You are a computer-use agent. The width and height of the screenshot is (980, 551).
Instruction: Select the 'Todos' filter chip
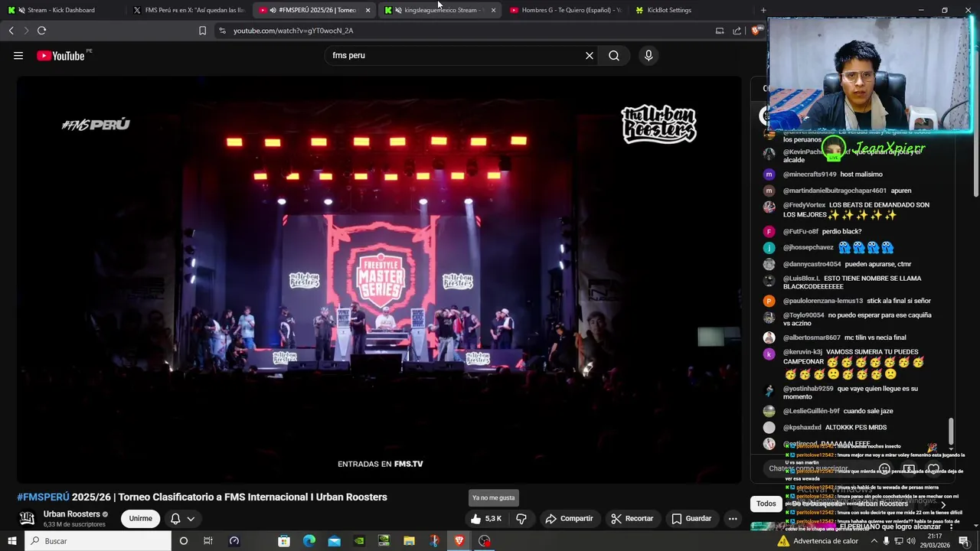pos(766,504)
